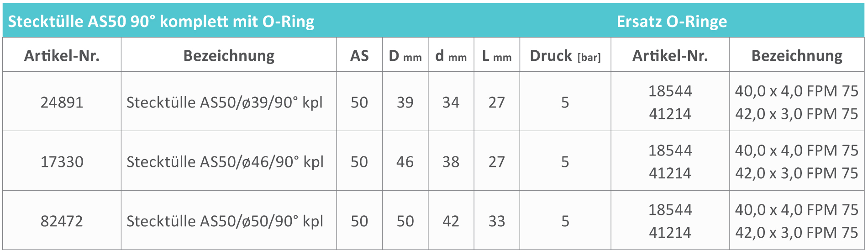
Task: Select '40,0 x 4,0 FPM 75' in second row
Action: (x=796, y=150)
